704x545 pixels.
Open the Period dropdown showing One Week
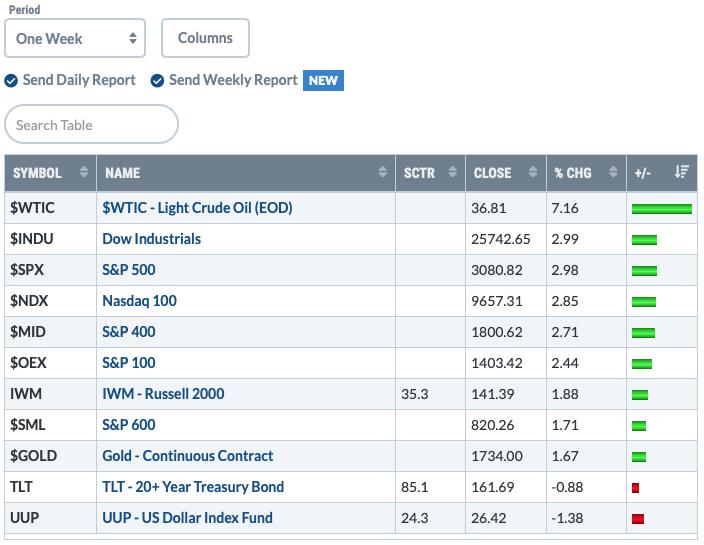75,38
